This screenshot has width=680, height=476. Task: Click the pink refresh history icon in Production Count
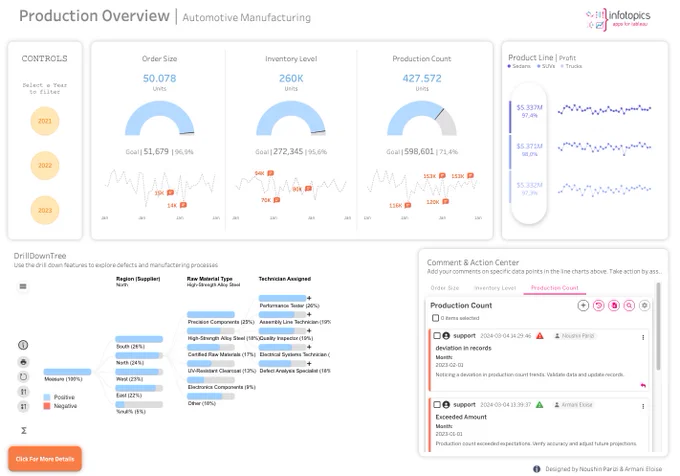point(598,306)
